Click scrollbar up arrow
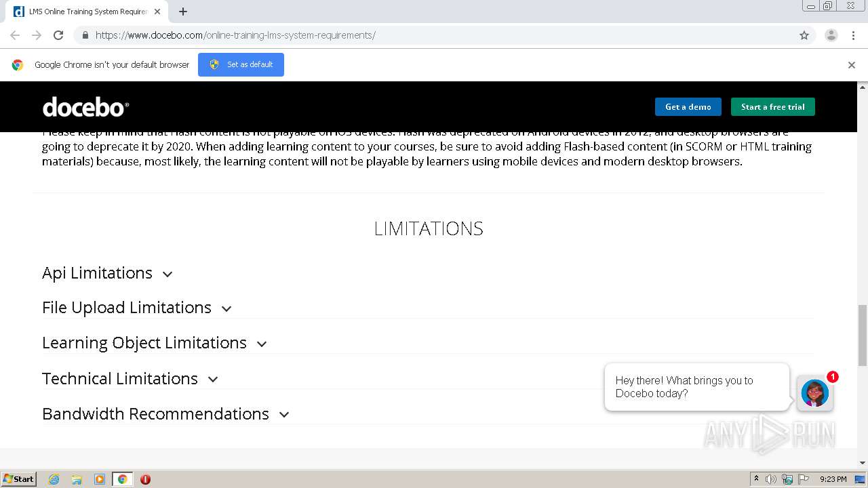The height and width of the screenshot is (488, 868). coord(863,87)
